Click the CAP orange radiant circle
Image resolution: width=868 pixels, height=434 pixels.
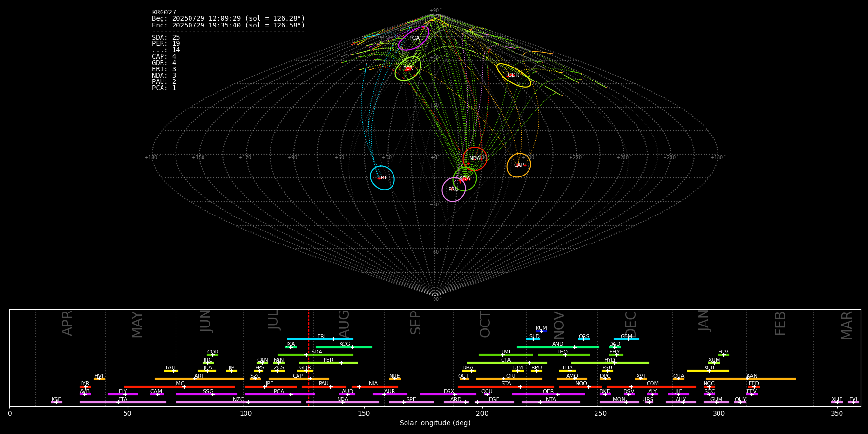[519, 165]
